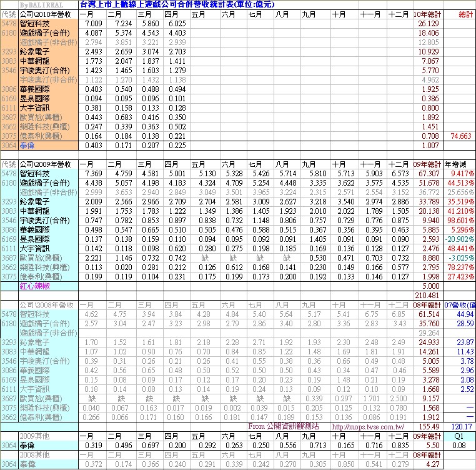Click 2009 樂陞科技(興櫃) June value 0.612
Screen dimensions: 476x470
(234, 267)
